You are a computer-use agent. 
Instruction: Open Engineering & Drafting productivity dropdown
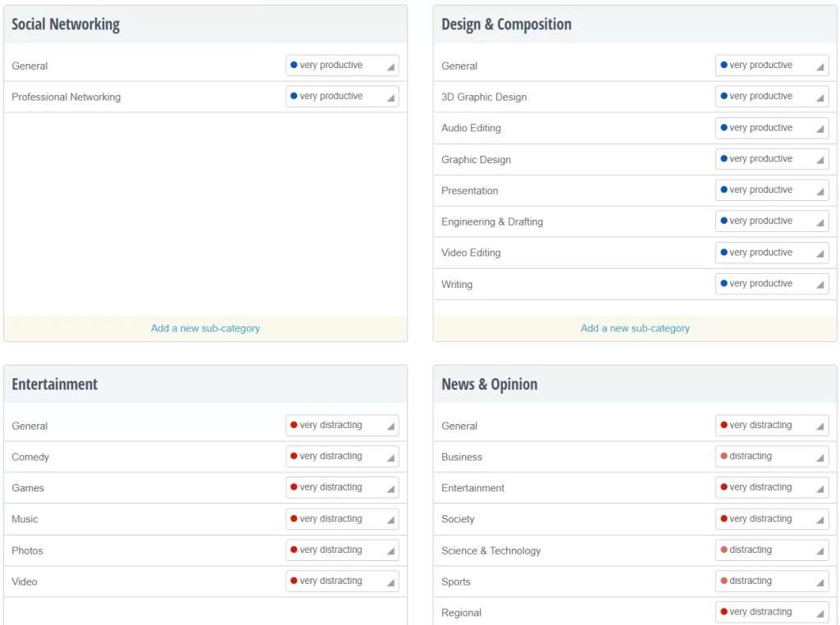click(x=772, y=221)
